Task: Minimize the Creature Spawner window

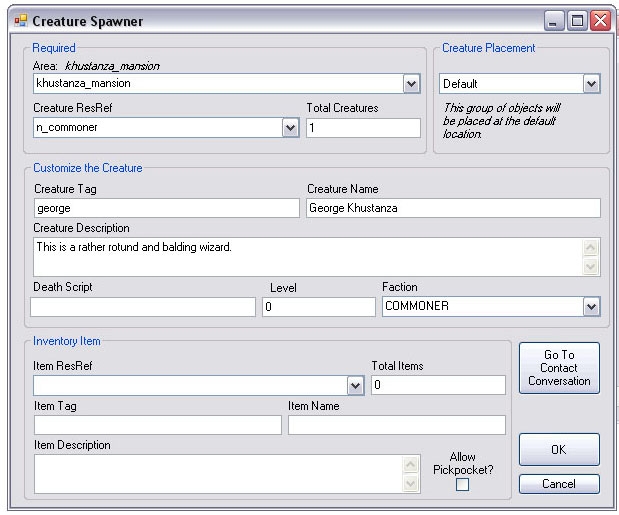Action: click(554, 20)
